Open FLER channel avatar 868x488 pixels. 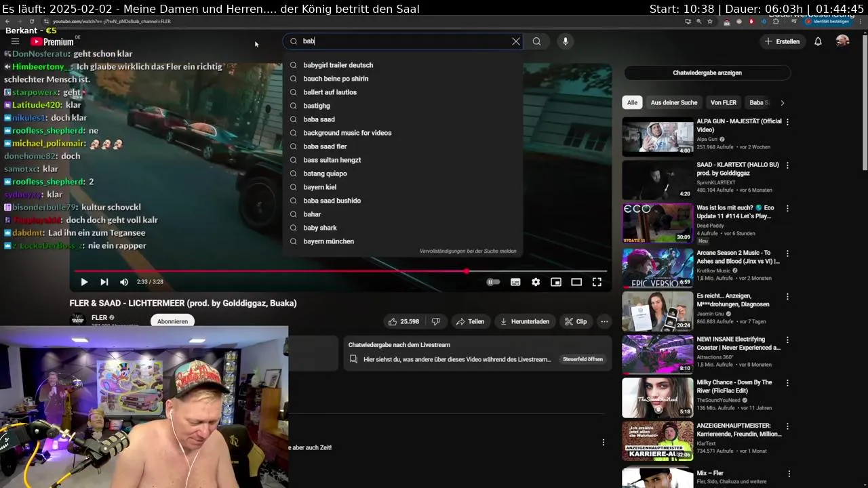78,319
